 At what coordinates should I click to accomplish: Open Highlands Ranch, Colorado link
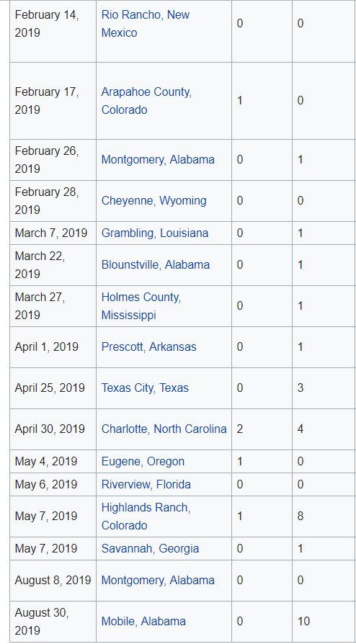tap(146, 516)
